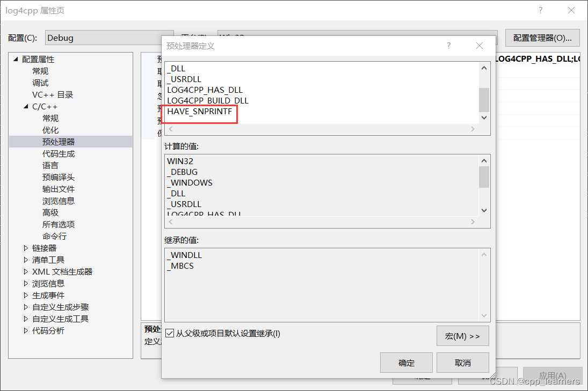
Task: Select 命令行 under C/C++
Action: (x=54, y=237)
